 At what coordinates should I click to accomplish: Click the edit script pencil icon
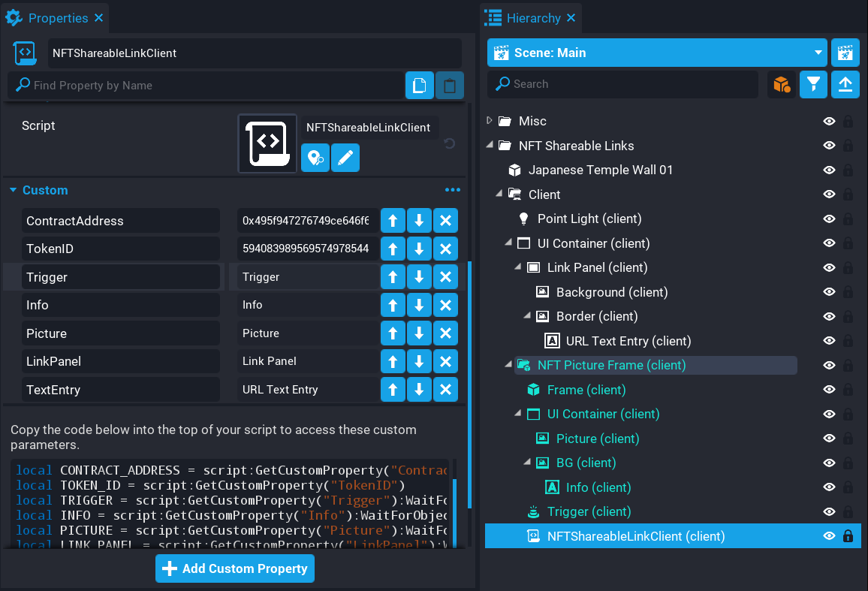(345, 158)
